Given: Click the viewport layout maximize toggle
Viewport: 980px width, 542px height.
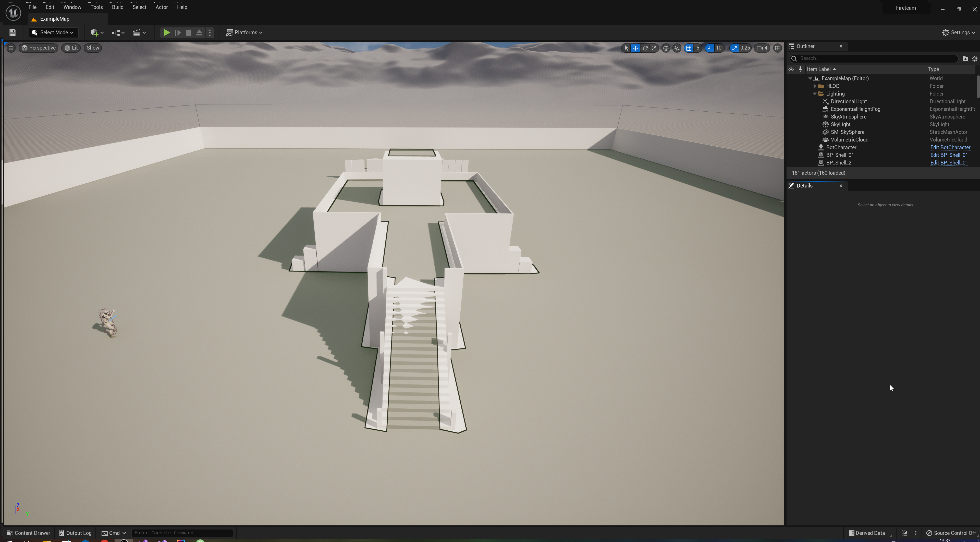Looking at the screenshot, I should tap(778, 48).
